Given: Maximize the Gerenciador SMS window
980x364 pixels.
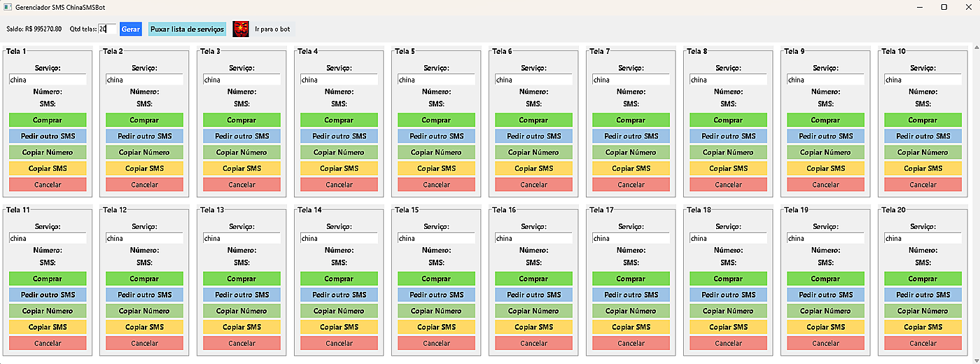Looking at the screenshot, I should tap(944, 7).
